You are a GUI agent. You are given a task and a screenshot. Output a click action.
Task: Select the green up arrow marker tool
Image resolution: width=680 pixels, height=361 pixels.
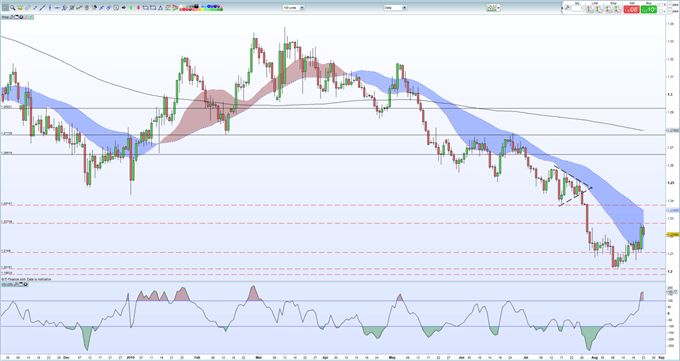click(x=131, y=7)
